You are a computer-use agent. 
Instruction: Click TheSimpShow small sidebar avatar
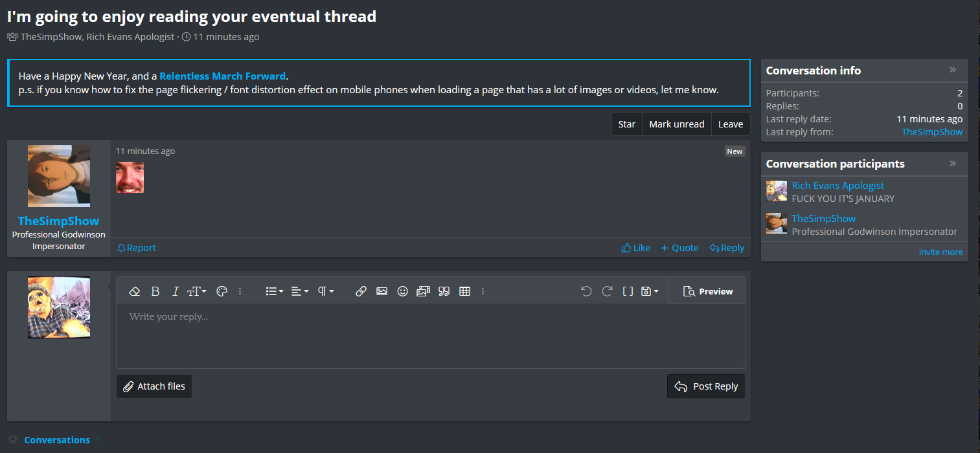point(777,223)
